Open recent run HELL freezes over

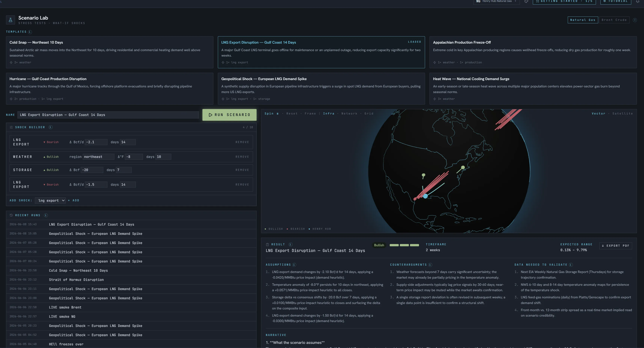coord(131,344)
